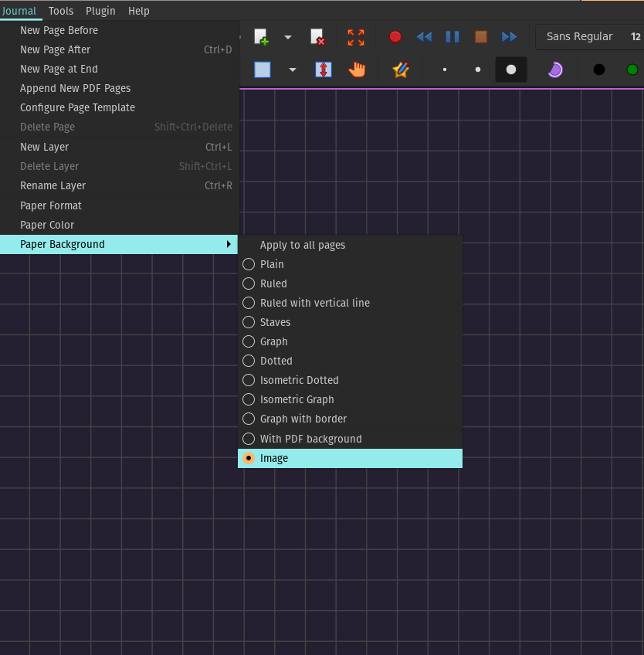
Task: Open the Tools menu
Action: pyautogui.click(x=60, y=11)
